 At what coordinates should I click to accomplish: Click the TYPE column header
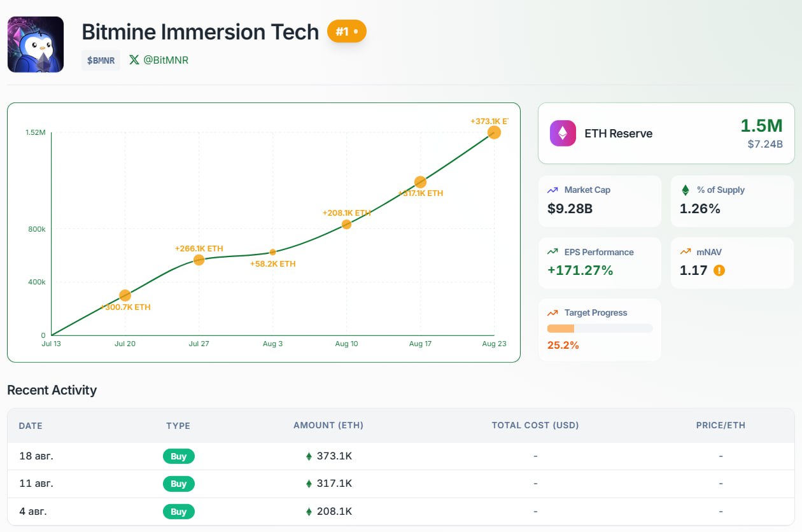coord(178,426)
